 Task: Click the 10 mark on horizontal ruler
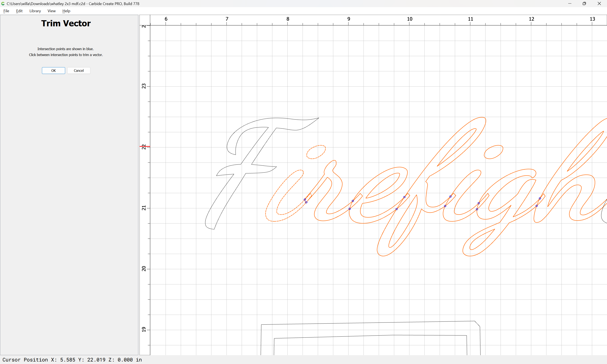[410, 20]
